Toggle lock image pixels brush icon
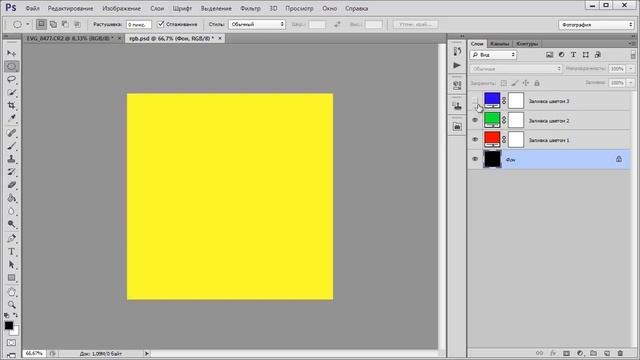The width and height of the screenshot is (640, 360). point(515,83)
